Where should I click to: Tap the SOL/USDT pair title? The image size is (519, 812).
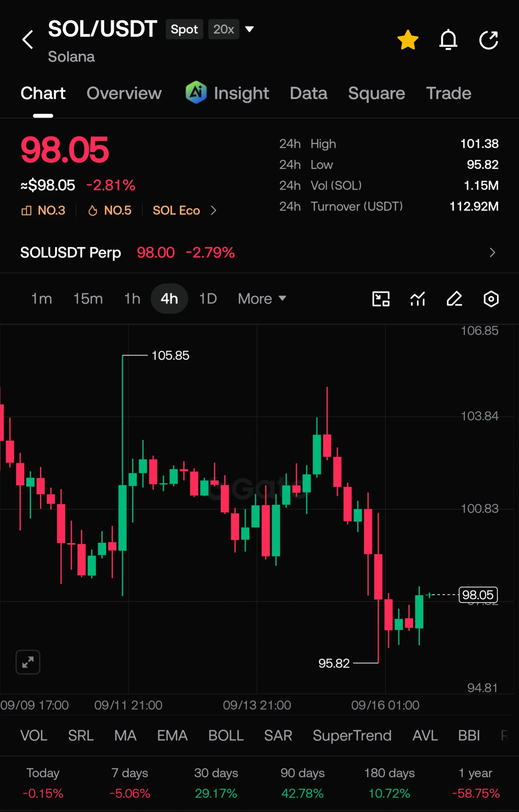pos(102,29)
